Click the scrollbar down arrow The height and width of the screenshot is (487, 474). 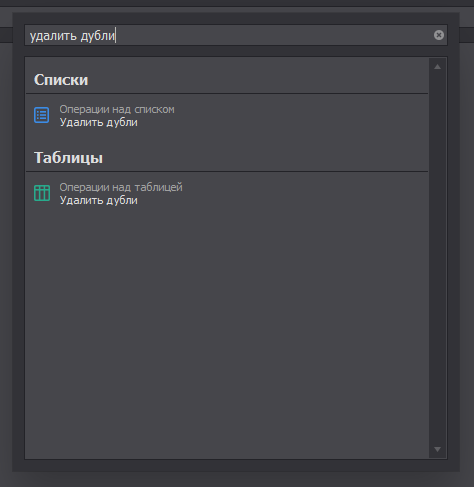point(437,449)
